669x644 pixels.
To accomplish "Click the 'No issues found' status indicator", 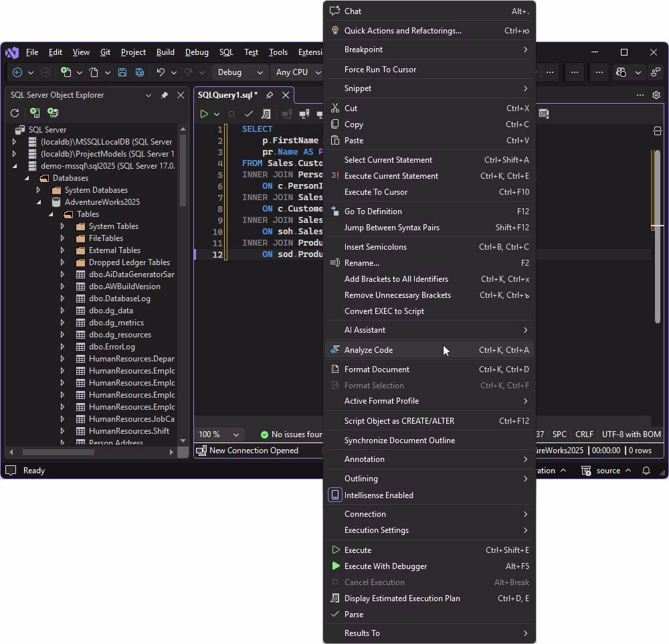I will pyautogui.click(x=292, y=434).
